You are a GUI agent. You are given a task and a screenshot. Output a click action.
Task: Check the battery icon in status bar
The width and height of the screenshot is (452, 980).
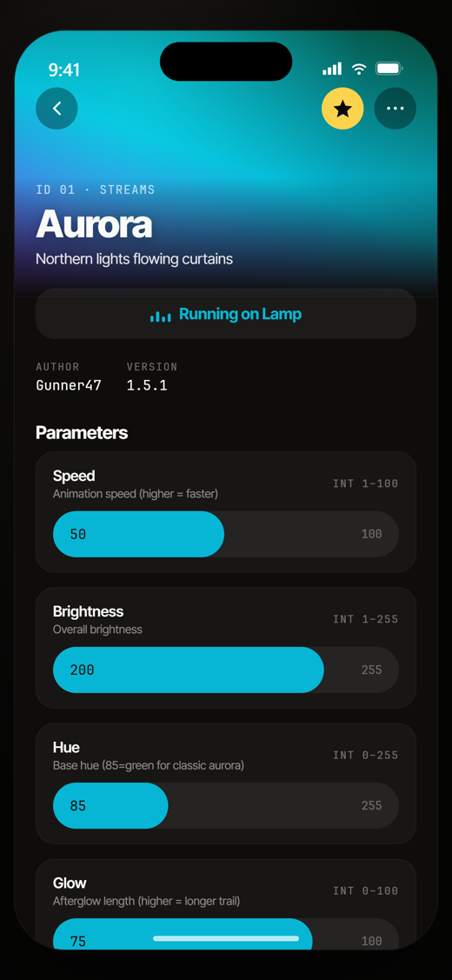(389, 69)
